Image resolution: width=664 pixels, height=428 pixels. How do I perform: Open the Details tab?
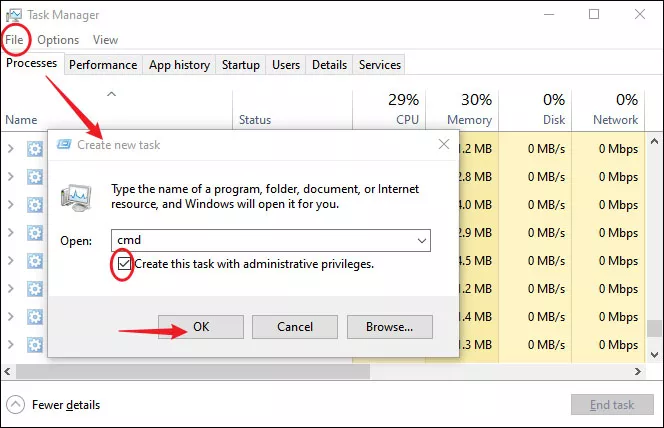click(x=329, y=65)
